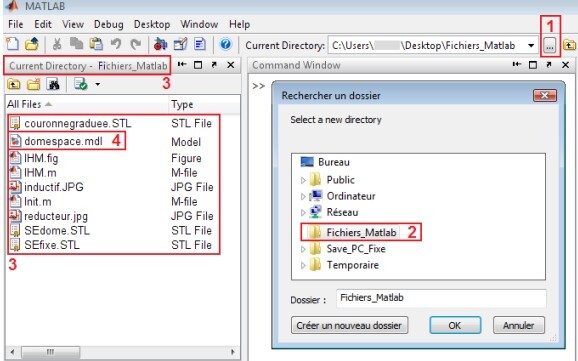
Task: Cut selection with the scissors icon
Action: click(x=56, y=45)
